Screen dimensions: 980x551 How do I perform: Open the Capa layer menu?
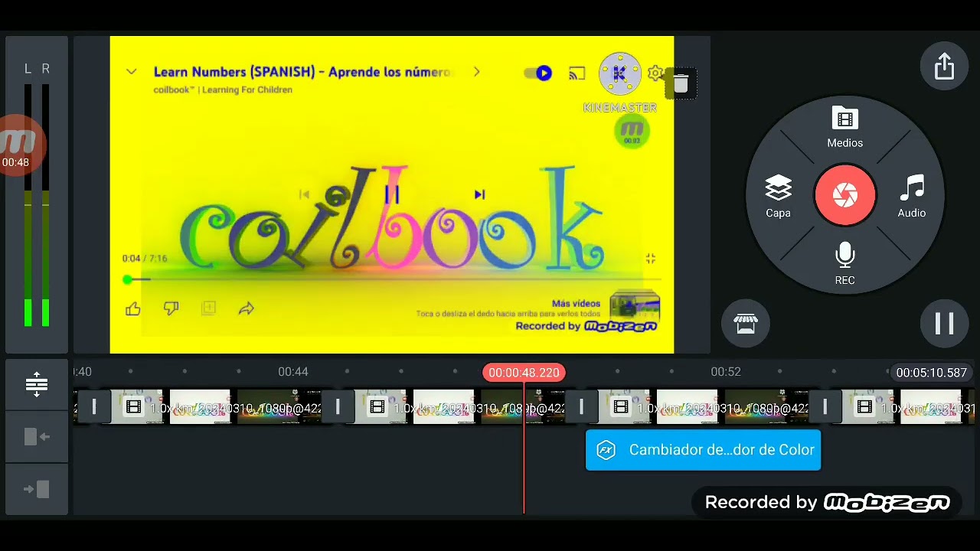pyautogui.click(x=778, y=197)
